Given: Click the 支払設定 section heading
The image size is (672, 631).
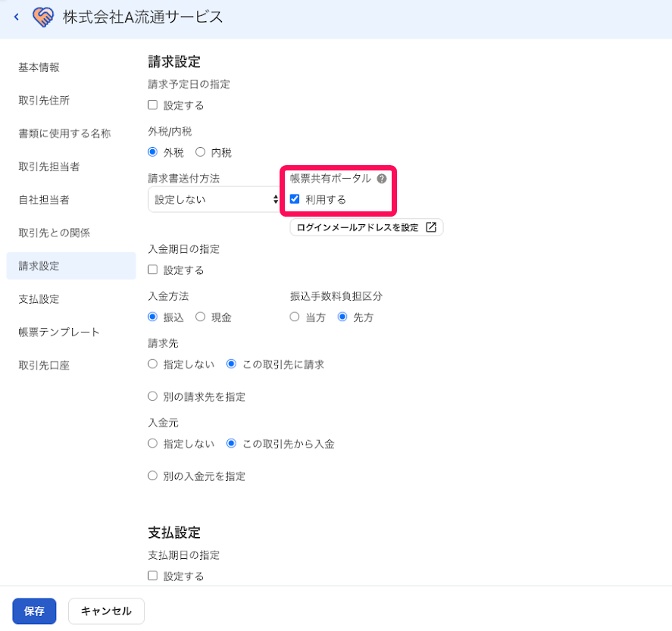Looking at the screenshot, I should [x=174, y=533].
